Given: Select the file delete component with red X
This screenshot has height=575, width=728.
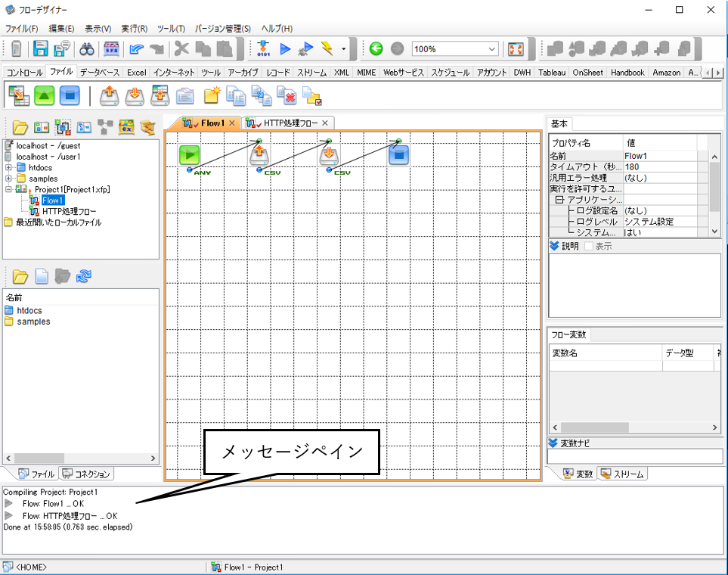Looking at the screenshot, I should [x=287, y=95].
